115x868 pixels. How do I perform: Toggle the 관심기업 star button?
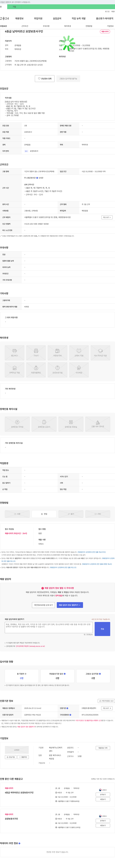tap(11, 757)
